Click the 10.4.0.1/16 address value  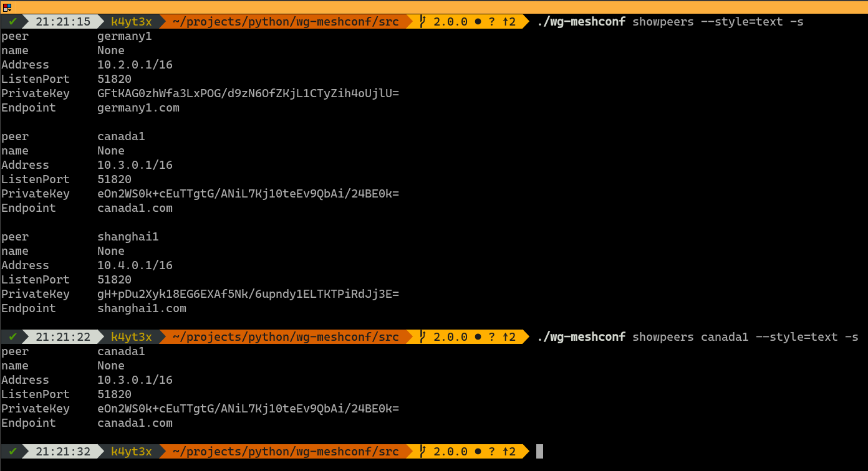click(x=135, y=265)
